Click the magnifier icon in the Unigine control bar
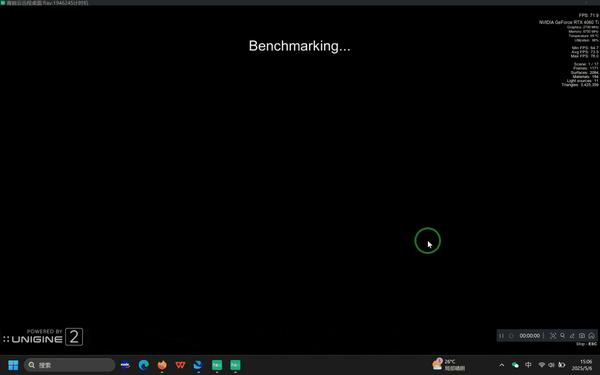The image size is (600, 375). pyautogui.click(x=562, y=336)
